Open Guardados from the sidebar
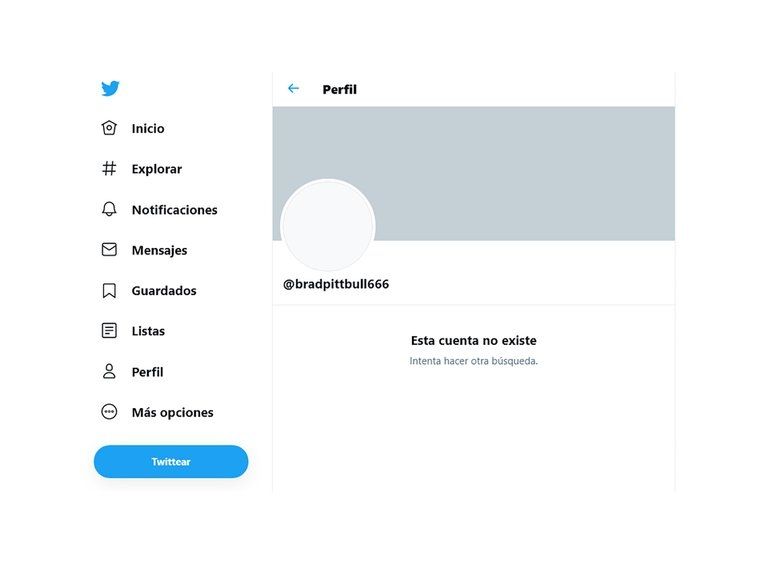Viewport: 768px width, 576px height. (164, 291)
